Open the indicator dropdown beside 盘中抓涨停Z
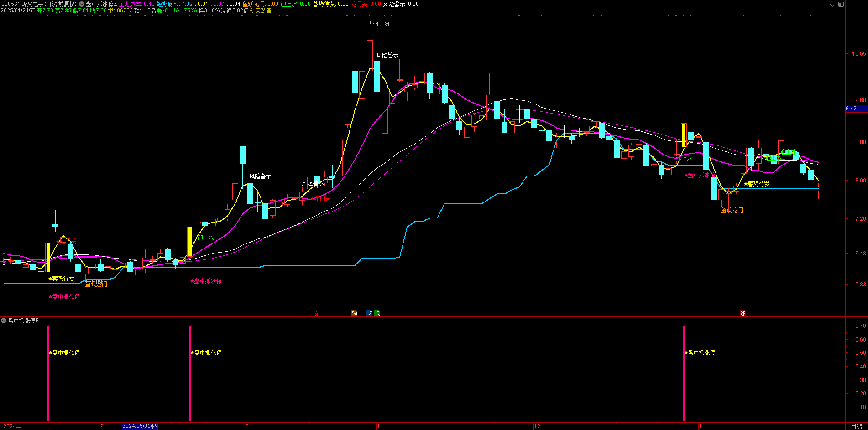The height and width of the screenshot is (430, 868). tap(82, 4)
